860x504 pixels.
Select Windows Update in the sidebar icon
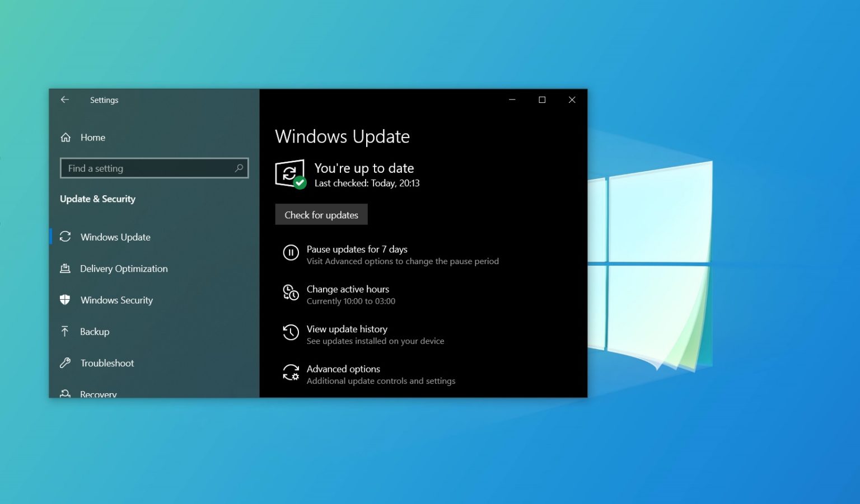click(x=66, y=237)
